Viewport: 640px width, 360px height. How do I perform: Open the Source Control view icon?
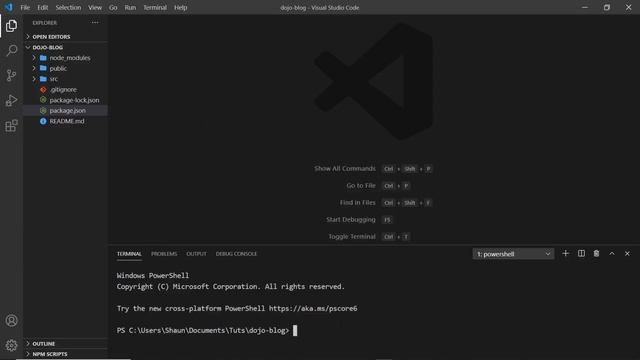11,76
